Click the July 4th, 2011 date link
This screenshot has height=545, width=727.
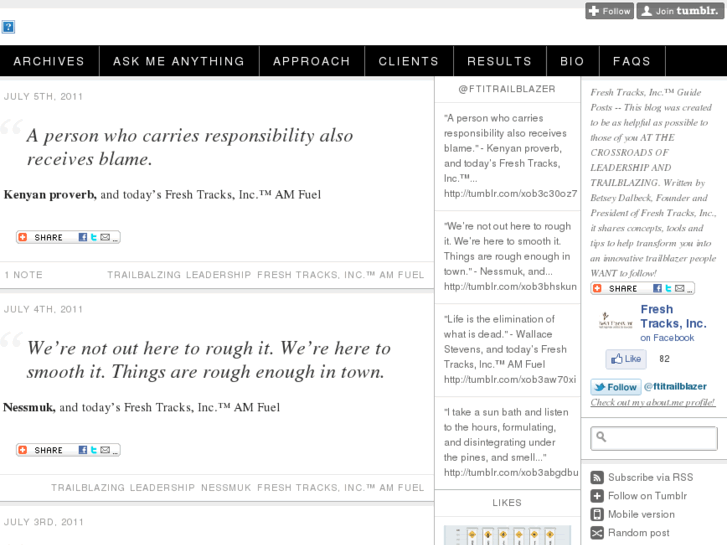point(44,309)
